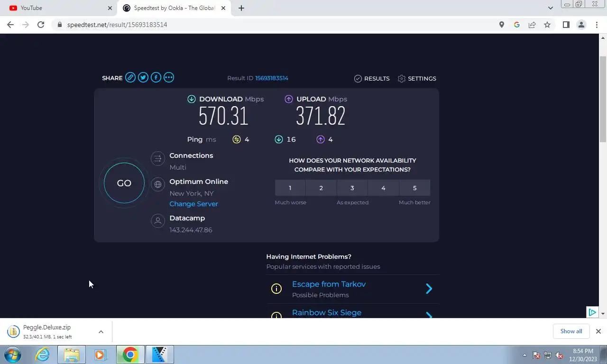Click the upload latency icon showing 4
Viewport: 607px width, 364px height.
point(321,139)
